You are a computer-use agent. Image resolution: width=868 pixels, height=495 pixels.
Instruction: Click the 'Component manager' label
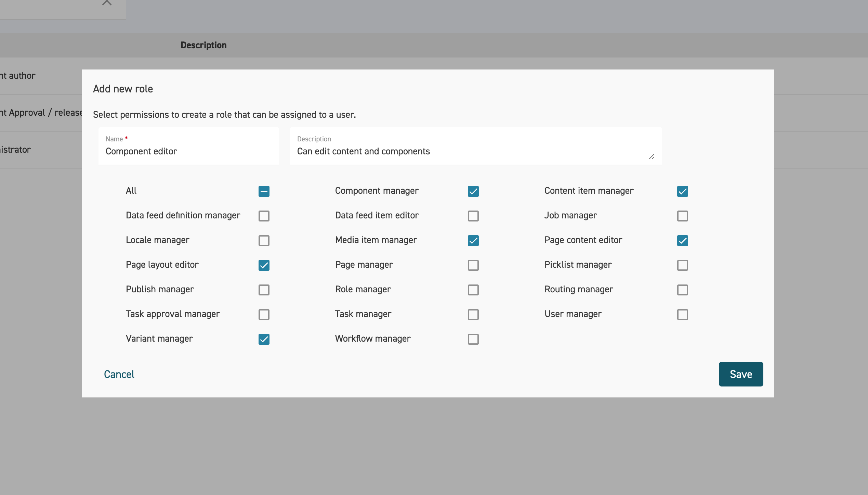[377, 191]
